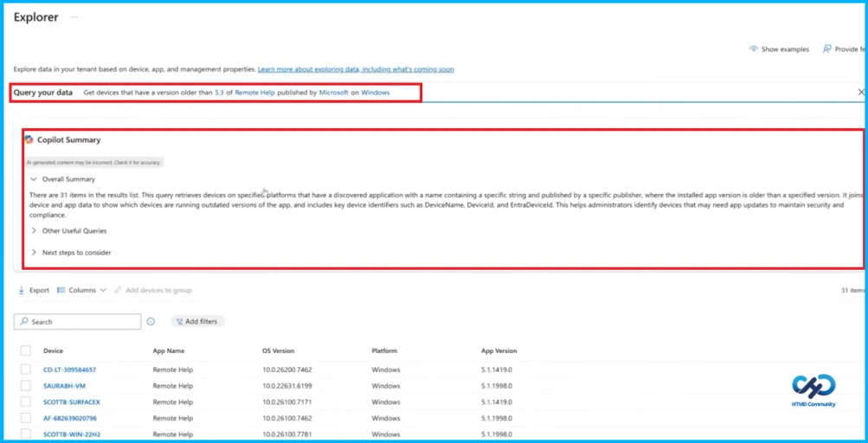
Task: Select App Version 5.1.1998.0 for SAURABH-VM
Action: click(x=497, y=385)
